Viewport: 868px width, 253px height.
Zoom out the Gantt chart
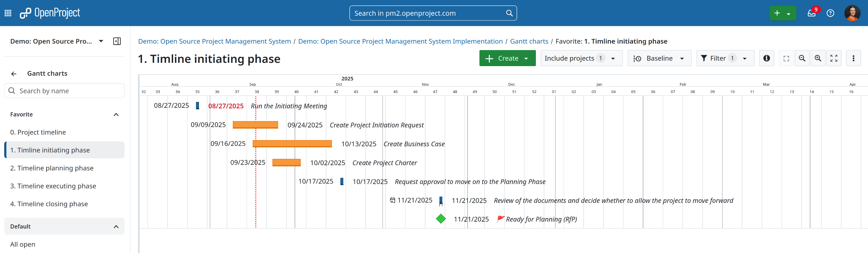[802, 58]
